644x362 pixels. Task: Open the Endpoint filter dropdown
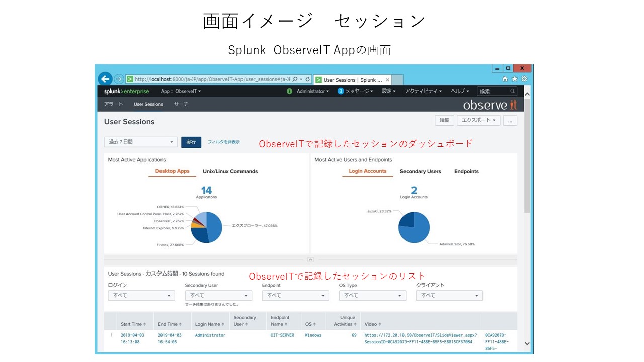pos(295,296)
